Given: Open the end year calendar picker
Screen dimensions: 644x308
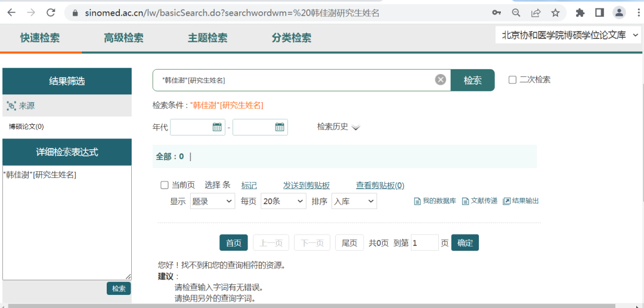Looking at the screenshot, I should 280,127.
